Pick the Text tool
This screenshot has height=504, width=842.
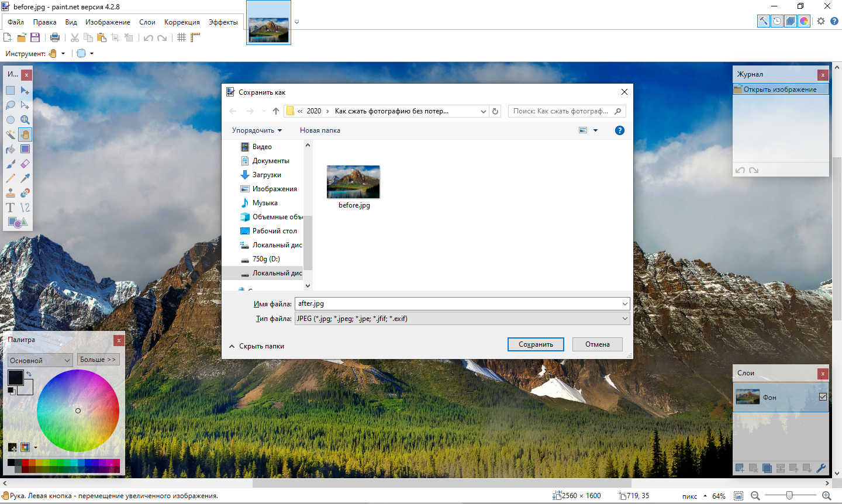[x=11, y=208]
